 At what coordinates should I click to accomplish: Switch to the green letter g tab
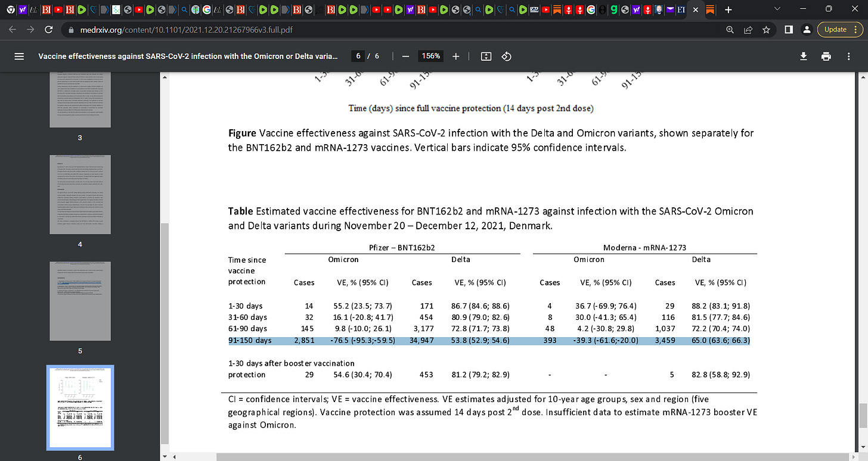613,10
